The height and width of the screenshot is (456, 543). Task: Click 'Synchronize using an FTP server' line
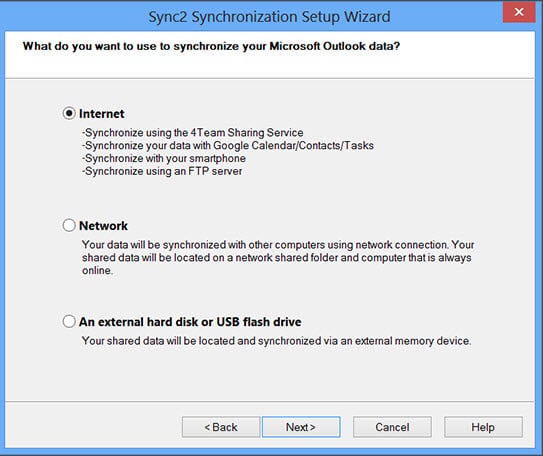[x=162, y=171]
